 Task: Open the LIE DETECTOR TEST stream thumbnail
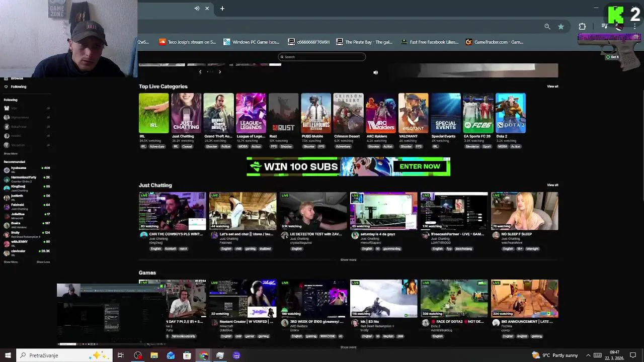tap(313, 211)
